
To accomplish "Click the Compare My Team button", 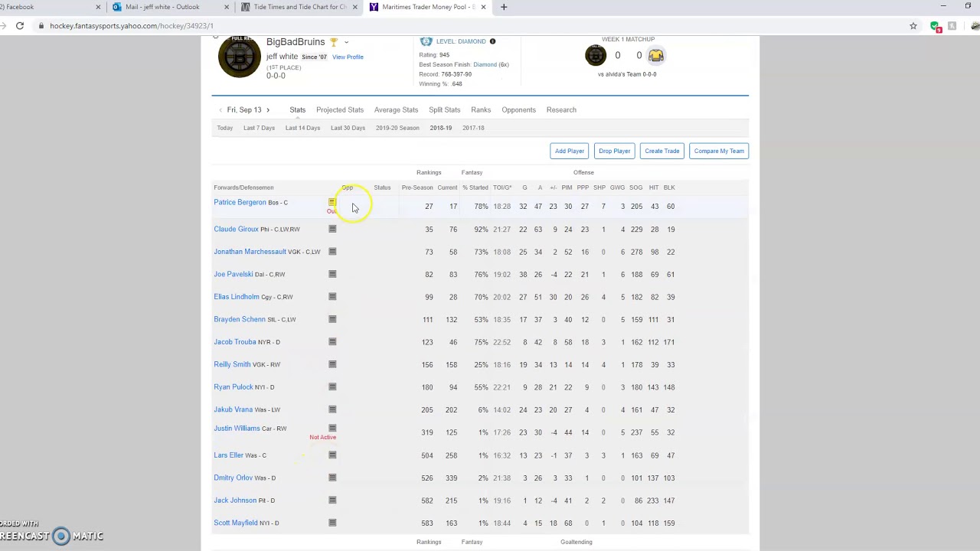I will 719,151.
